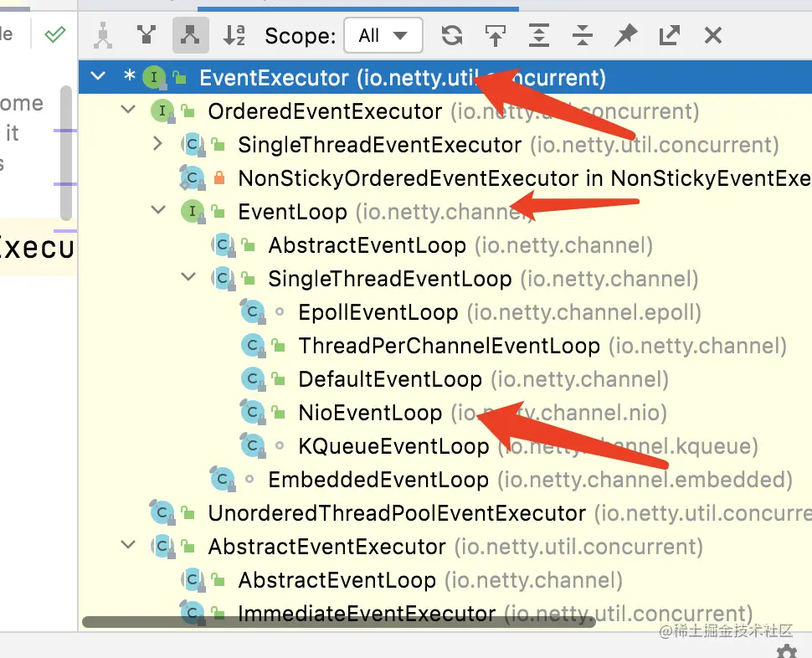Select NioEventLoop row
The height and width of the screenshot is (658, 812).
click(445, 413)
